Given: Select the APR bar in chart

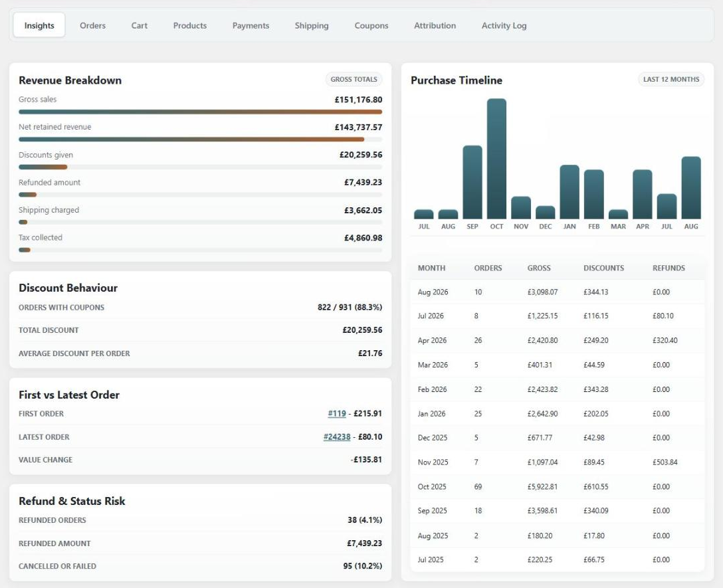Looking at the screenshot, I should [643, 194].
